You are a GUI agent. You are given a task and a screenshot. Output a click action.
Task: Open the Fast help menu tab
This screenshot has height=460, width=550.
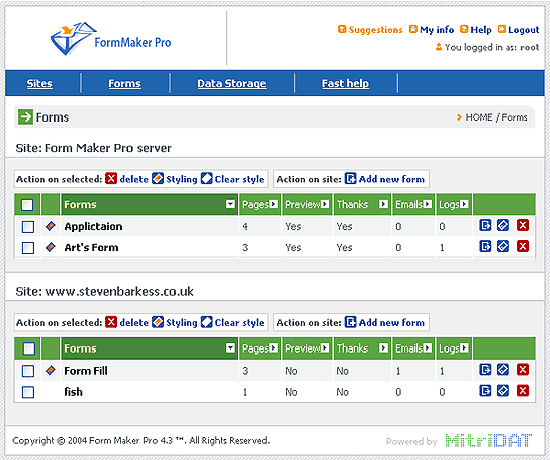(346, 83)
